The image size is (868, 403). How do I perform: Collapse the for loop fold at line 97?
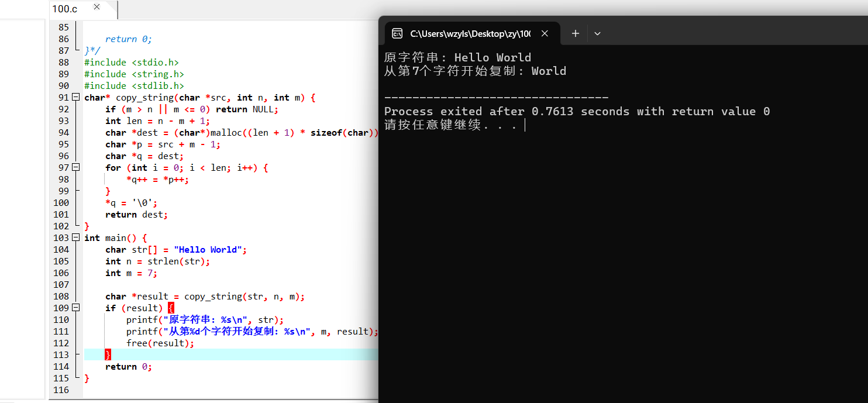[x=75, y=168]
